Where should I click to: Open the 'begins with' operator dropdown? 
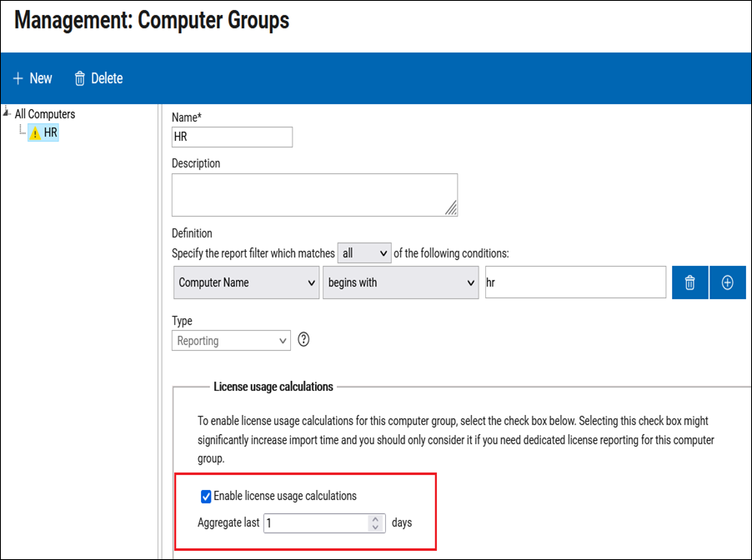(401, 282)
